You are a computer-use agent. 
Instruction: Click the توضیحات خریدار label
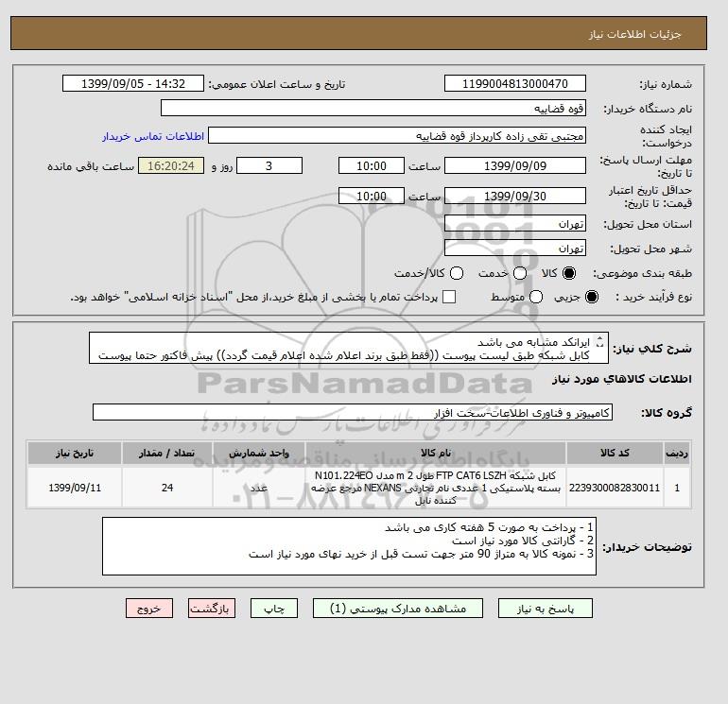648,547
